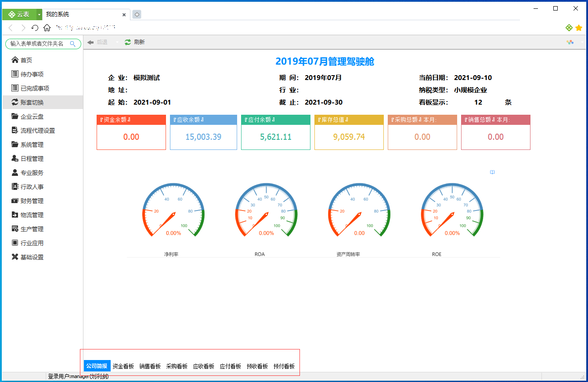Click the magnifier search icon

73,44
